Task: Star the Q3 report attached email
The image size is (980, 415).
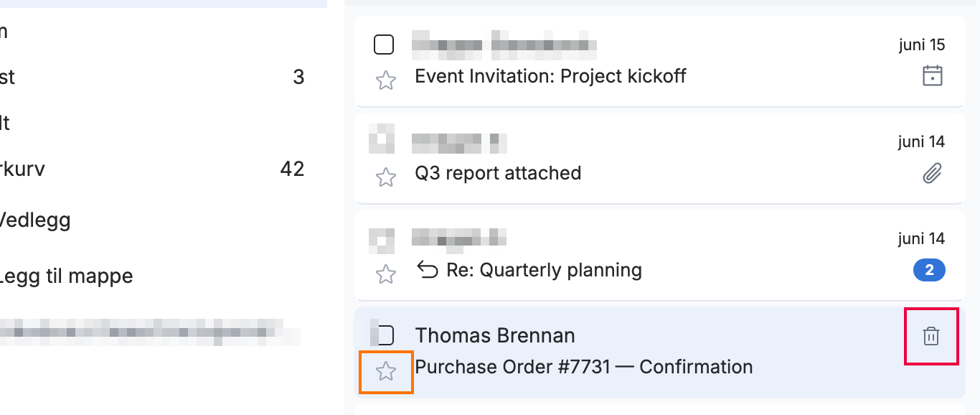Action: [386, 177]
